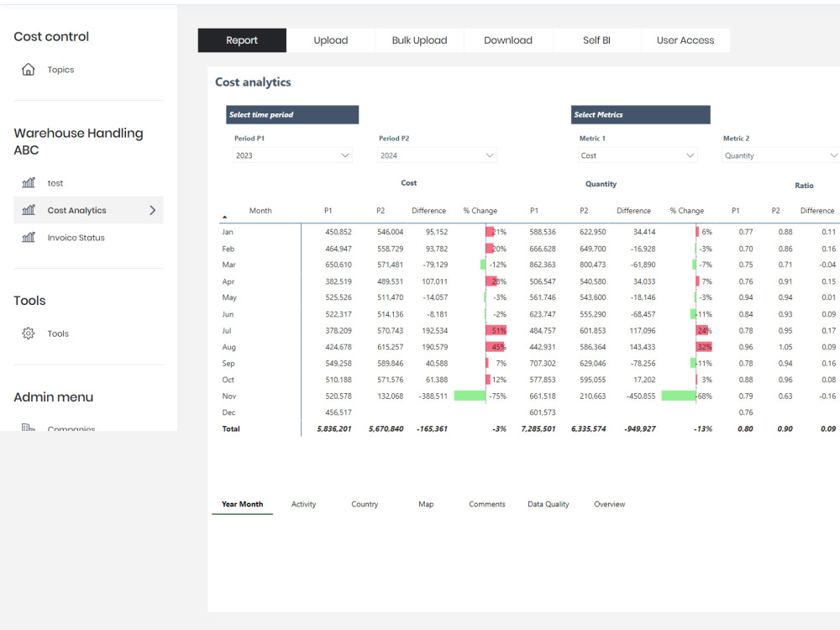The height and width of the screenshot is (630, 840).
Task: Click total quantity difference -949,927
Action: pyautogui.click(x=639, y=428)
